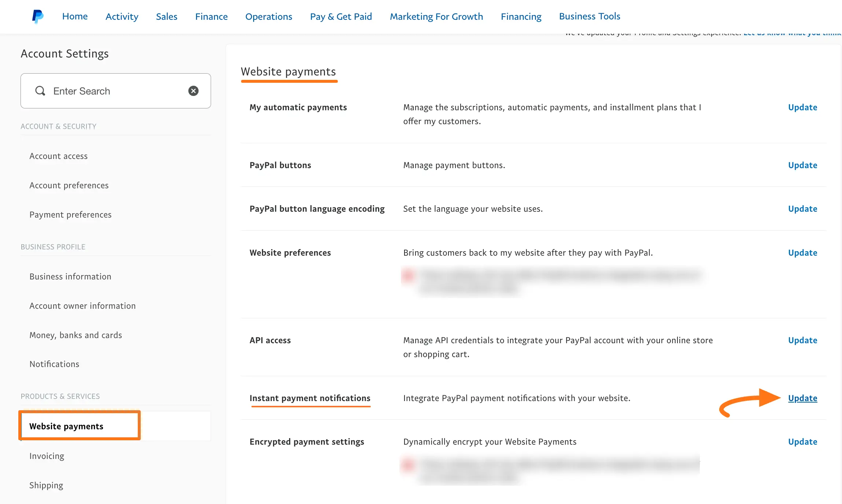
Task: Select Payment preferences settings
Action: [70, 215]
